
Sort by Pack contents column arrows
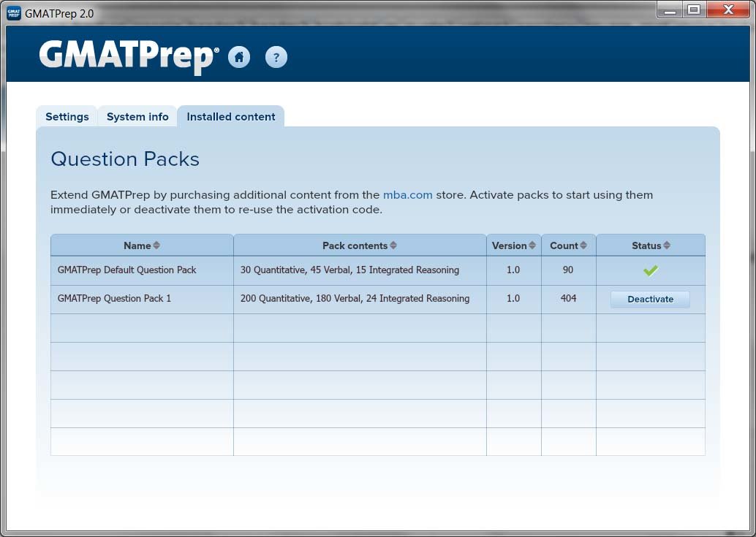click(x=393, y=246)
